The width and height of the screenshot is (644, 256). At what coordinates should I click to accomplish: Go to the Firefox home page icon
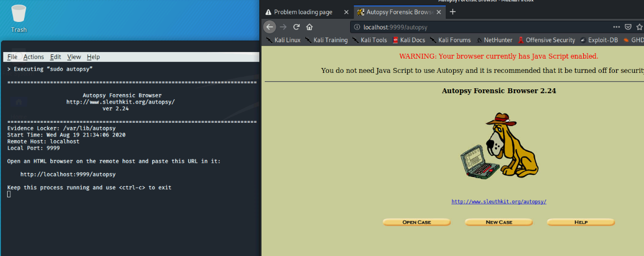[310, 27]
